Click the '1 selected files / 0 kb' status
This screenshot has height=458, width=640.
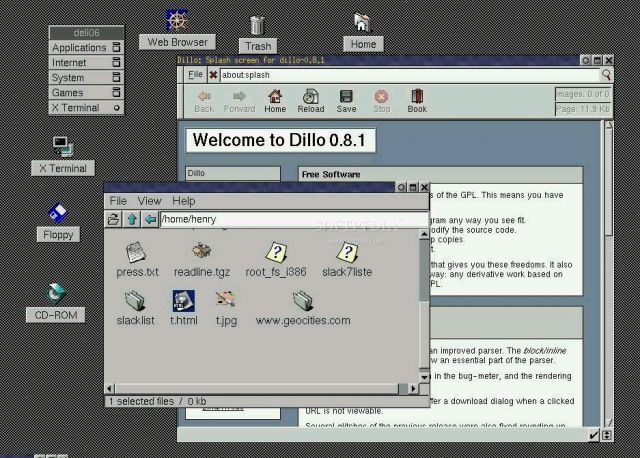click(x=158, y=401)
